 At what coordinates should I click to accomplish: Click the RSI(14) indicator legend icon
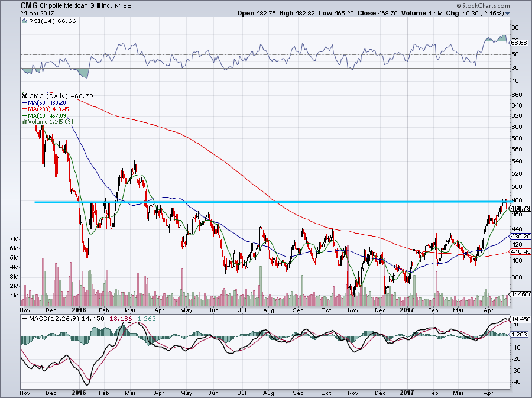[24, 21]
